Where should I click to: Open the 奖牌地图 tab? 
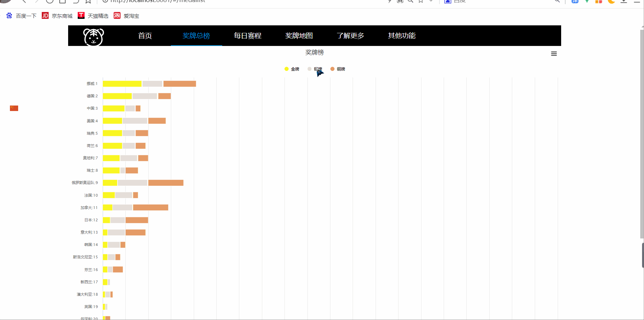point(299,36)
